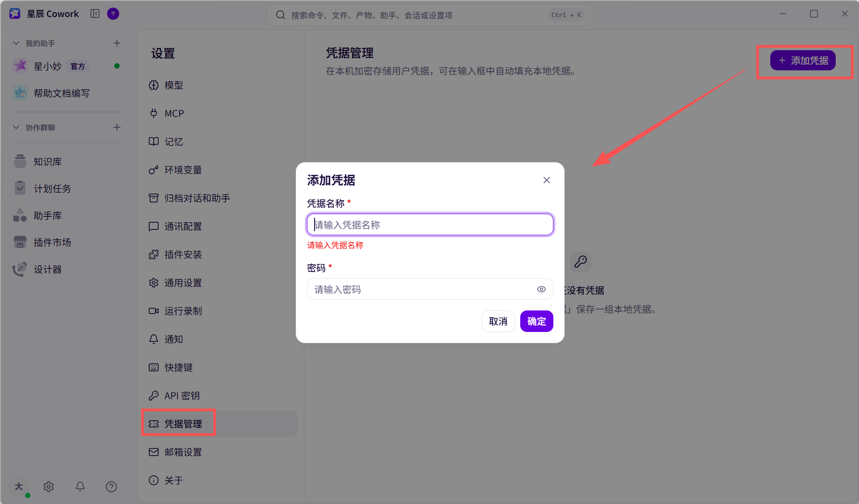
Task: Click the global search box
Action: (430, 15)
